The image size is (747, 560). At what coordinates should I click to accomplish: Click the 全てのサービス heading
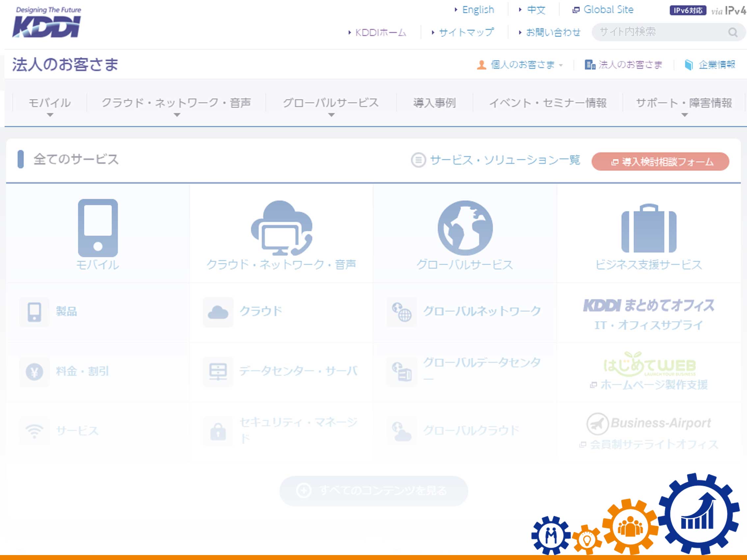(x=76, y=160)
